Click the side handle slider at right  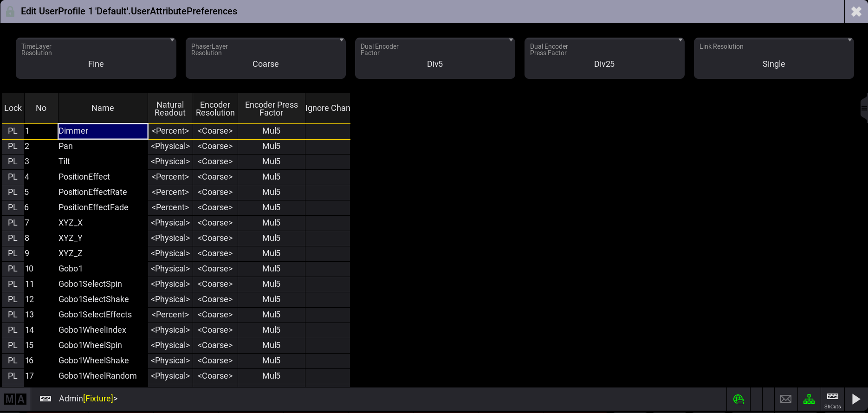pyautogui.click(x=864, y=108)
